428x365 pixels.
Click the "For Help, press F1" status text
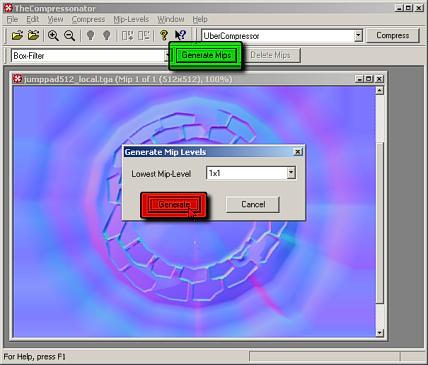(x=35, y=357)
